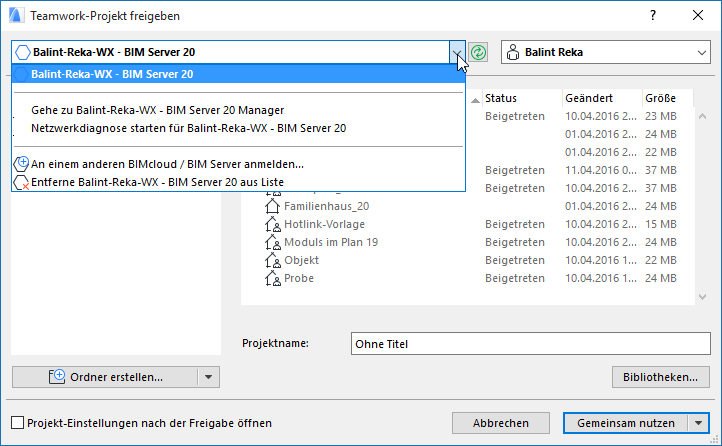Click the remove-server icon beside 'Entferne Balint-Reka-WX'
The width and height of the screenshot is (722, 446).
point(21,182)
